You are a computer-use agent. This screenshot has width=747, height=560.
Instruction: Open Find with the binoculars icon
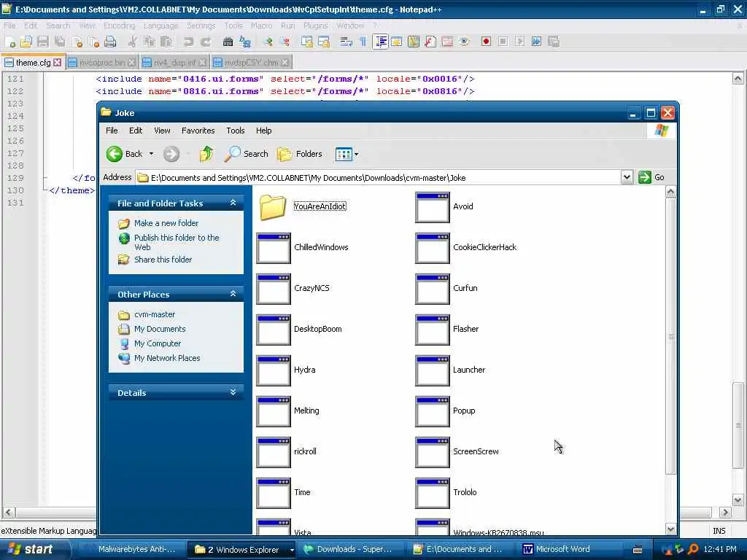coord(228,42)
